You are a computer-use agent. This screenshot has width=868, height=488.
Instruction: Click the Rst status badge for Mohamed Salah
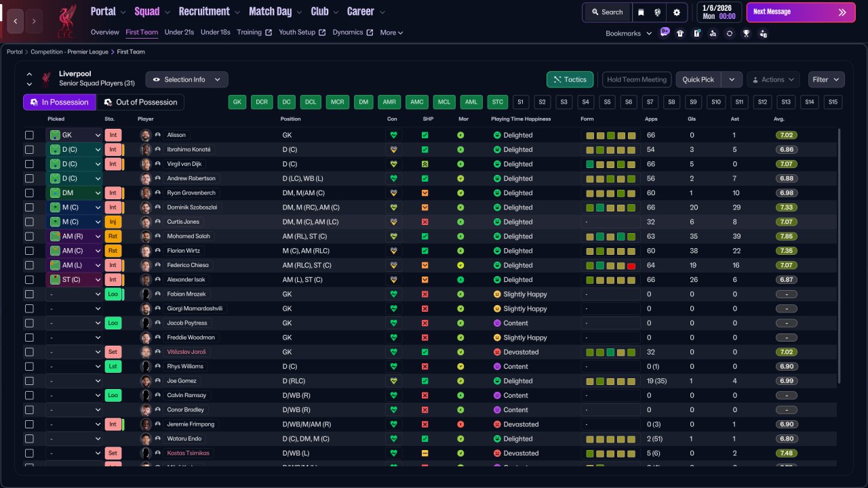(x=113, y=236)
